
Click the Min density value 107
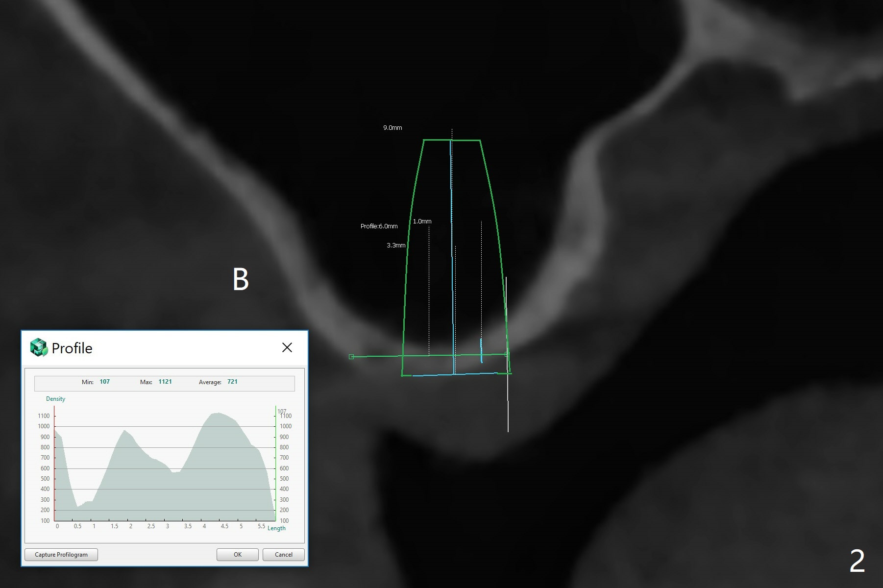click(104, 382)
